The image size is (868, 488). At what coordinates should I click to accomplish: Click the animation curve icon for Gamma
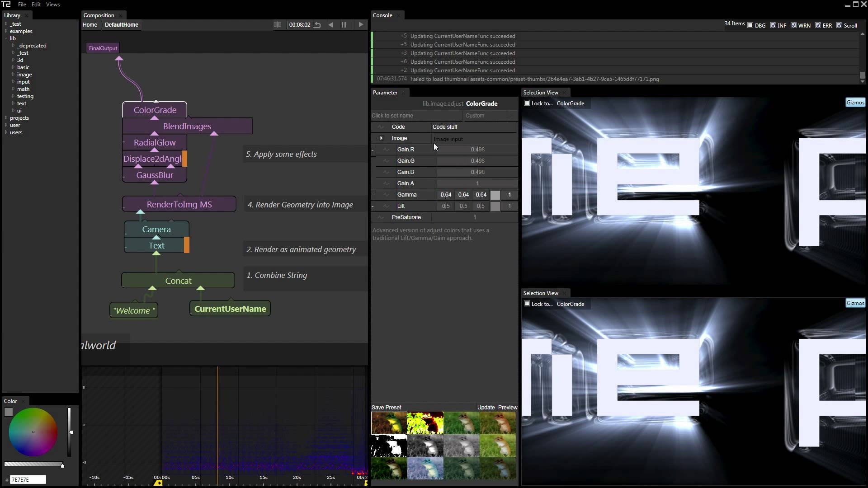pyautogui.click(x=386, y=195)
